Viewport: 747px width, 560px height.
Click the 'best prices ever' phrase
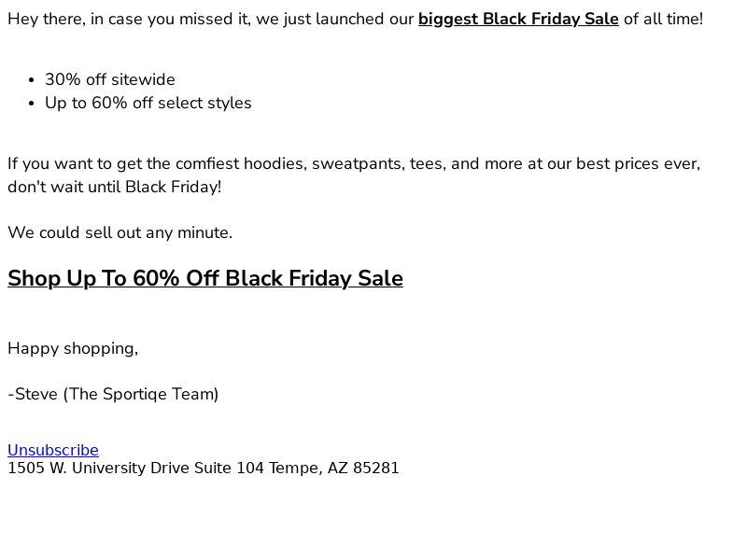point(638,163)
